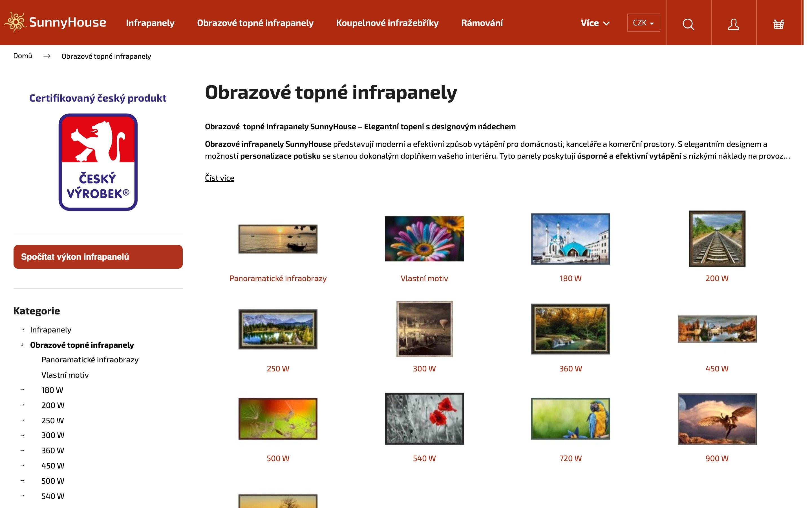Viewport: 812px width, 508px height.
Task: Open Vlastní motiv in sidebar categories
Action: tap(65, 375)
